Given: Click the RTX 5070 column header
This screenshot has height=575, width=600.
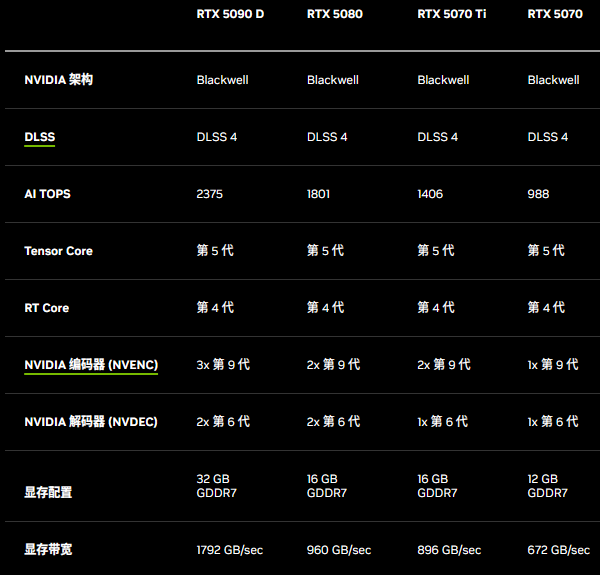Looking at the screenshot, I should 555,14.
